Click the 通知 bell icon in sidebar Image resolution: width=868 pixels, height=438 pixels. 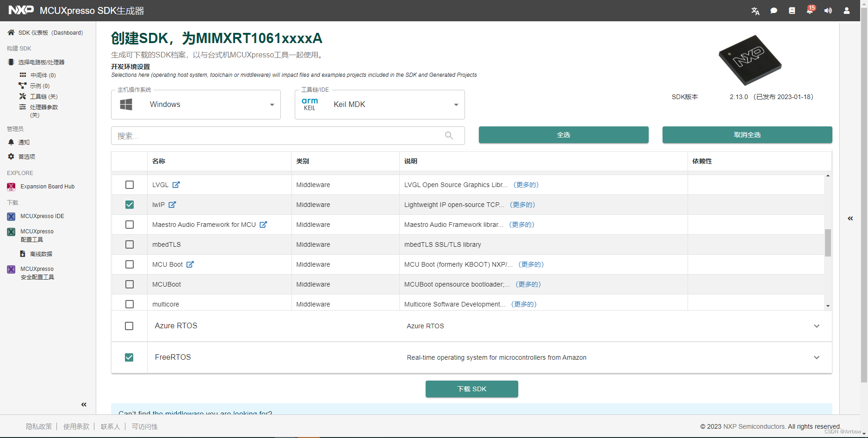11,142
